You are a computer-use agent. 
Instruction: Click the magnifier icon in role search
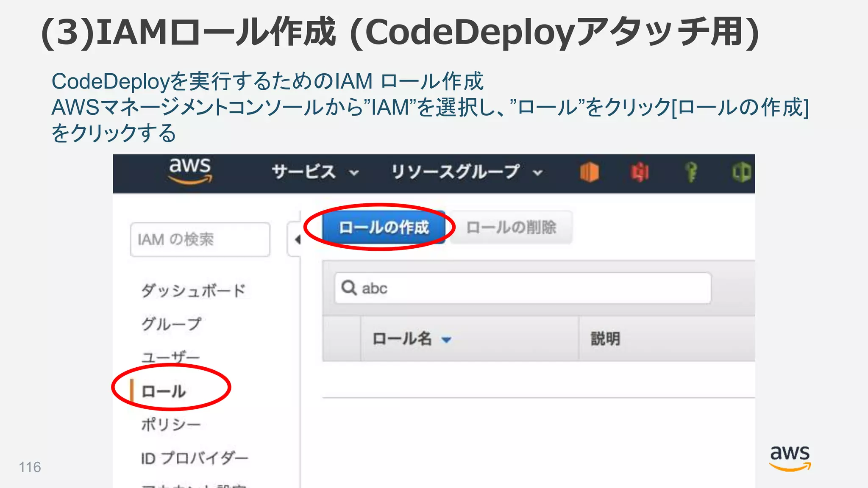349,288
